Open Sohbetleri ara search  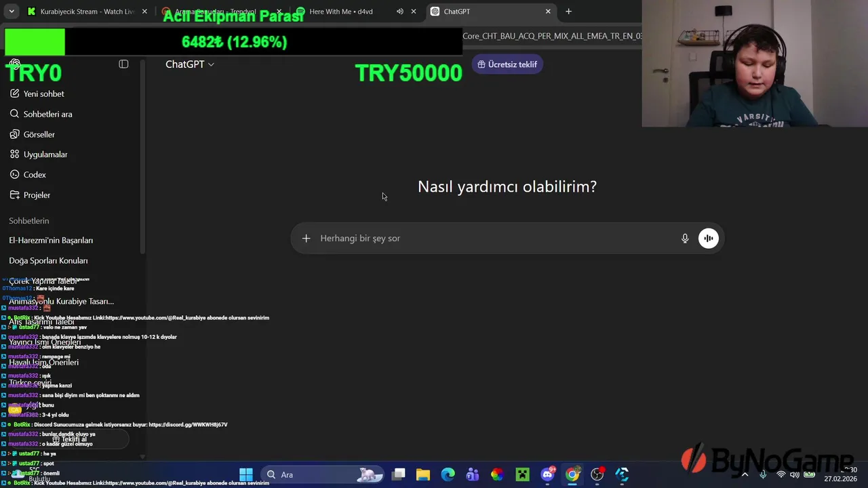41,114
